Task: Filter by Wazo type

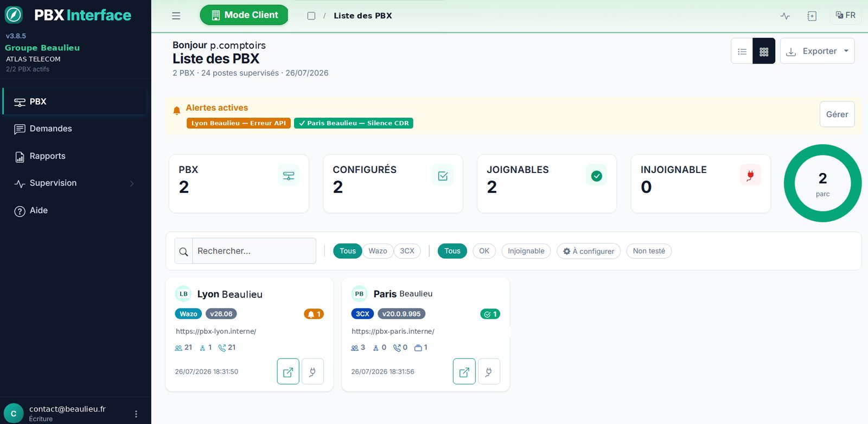Action: 378,251
